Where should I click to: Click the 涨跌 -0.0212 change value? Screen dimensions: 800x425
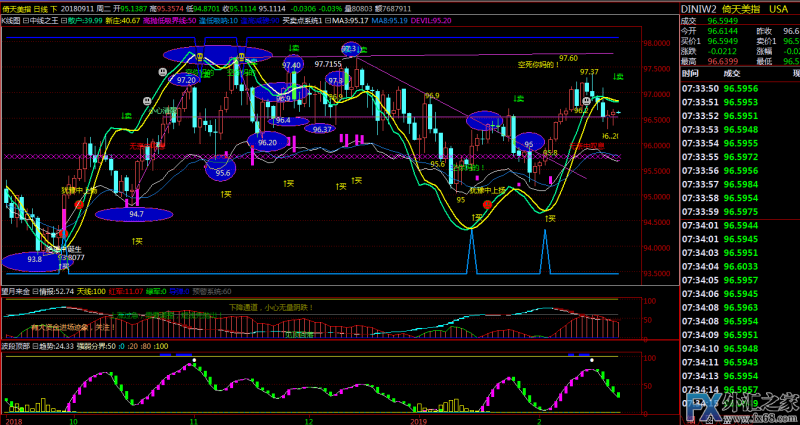click(722, 51)
